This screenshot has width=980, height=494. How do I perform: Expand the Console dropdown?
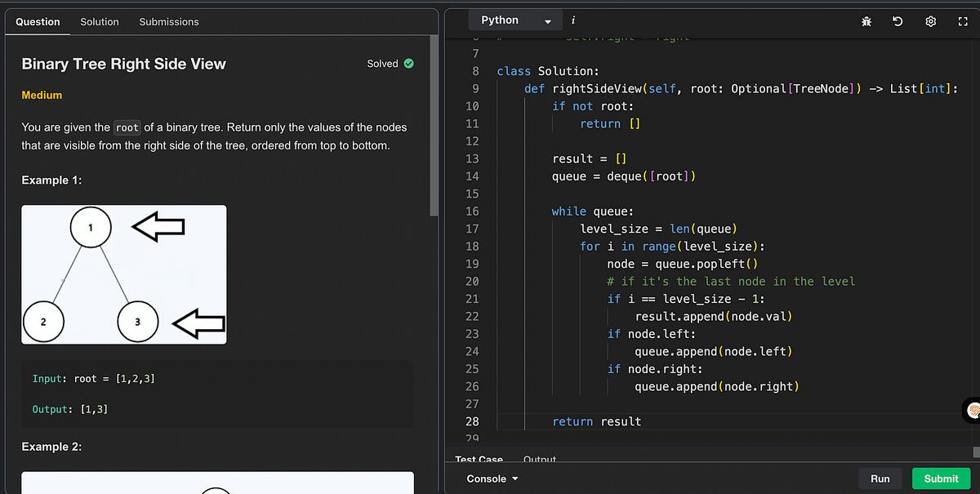[x=492, y=478]
